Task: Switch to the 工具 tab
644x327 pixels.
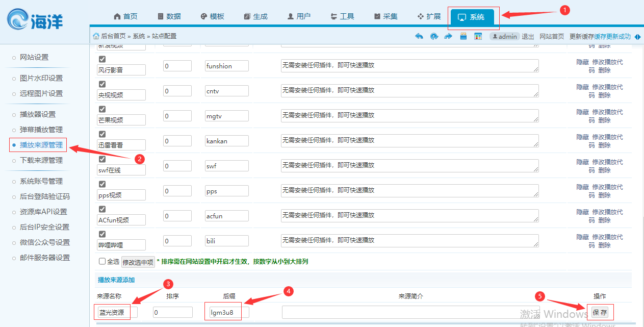Action: [342, 16]
